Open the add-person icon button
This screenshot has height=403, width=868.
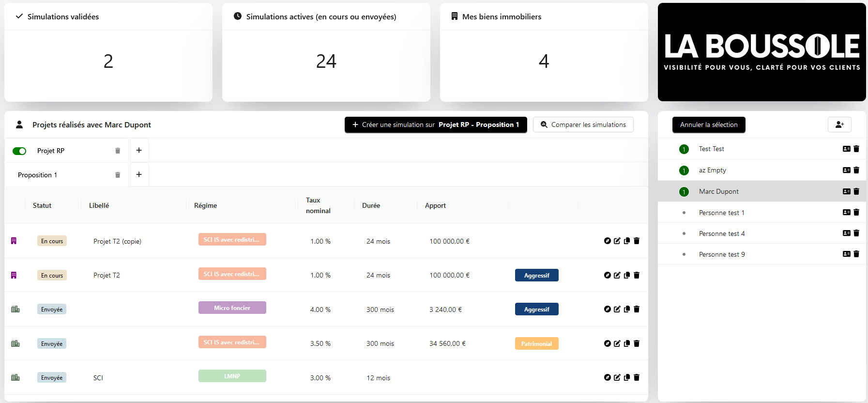click(x=839, y=124)
